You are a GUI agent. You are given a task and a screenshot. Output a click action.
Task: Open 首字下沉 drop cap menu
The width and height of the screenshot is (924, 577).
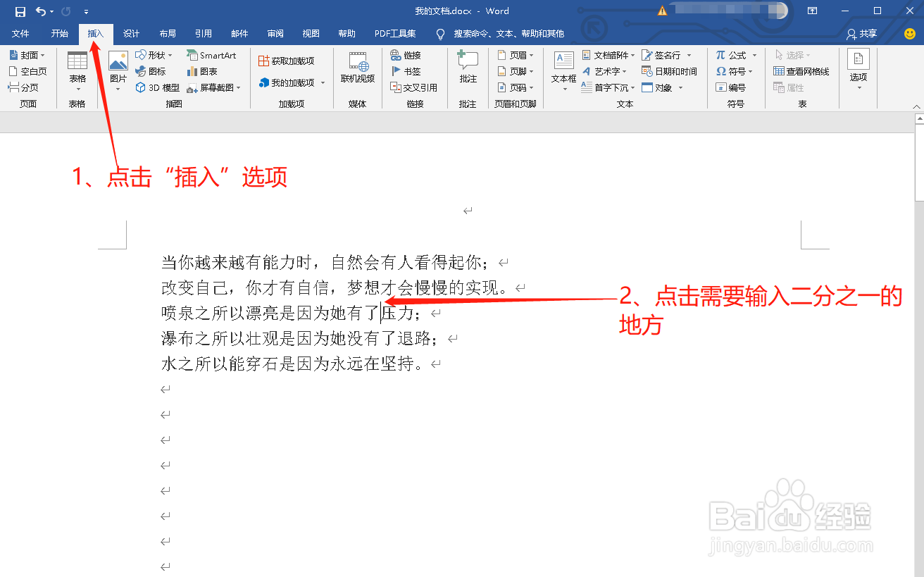609,87
